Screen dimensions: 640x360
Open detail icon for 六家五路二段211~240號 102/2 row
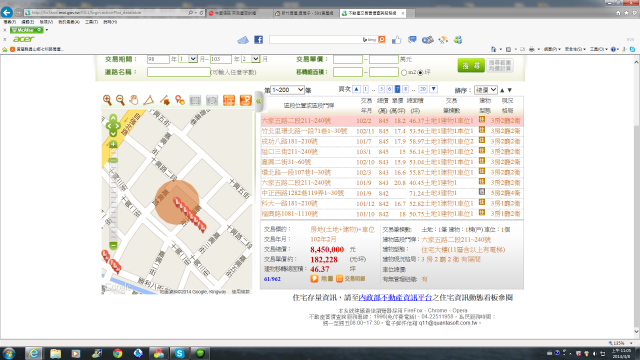tap(482, 120)
